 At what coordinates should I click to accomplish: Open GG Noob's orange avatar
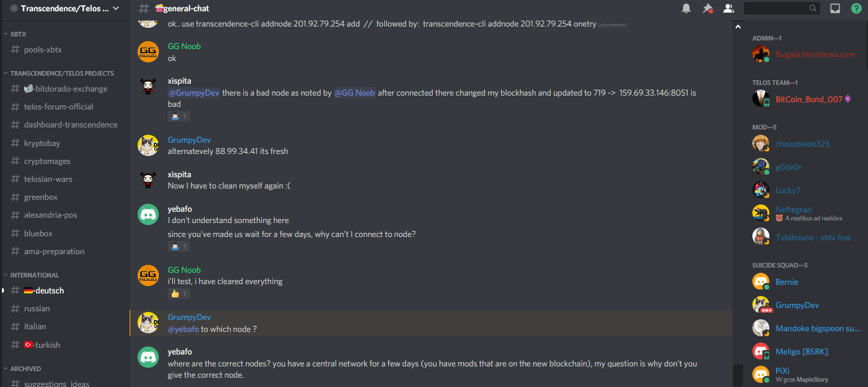tap(148, 51)
